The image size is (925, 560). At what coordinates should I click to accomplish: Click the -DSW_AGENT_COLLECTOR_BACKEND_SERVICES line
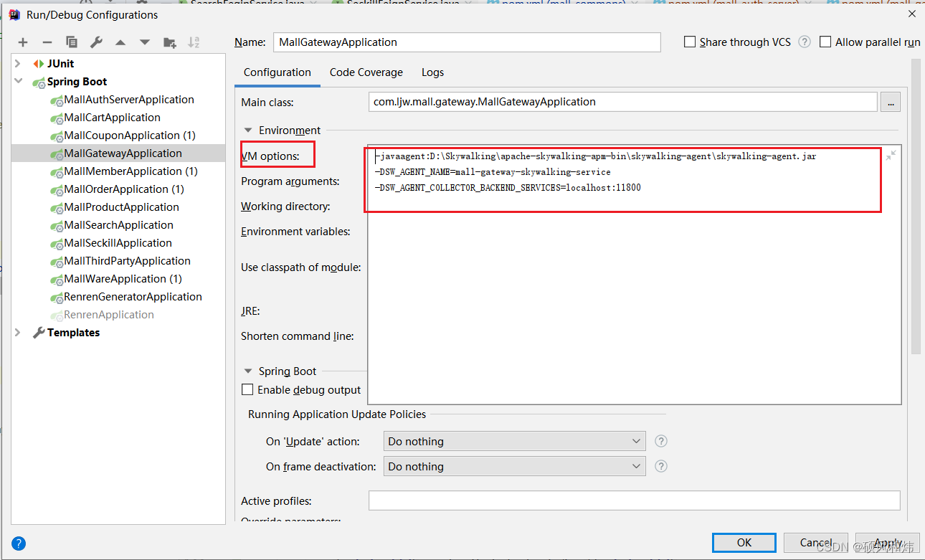pos(508,188)
